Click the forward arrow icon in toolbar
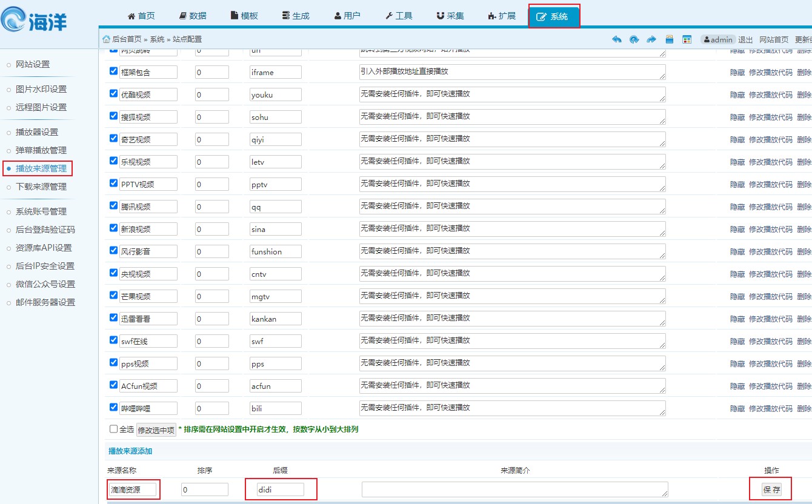The height and width of the screenshot is (504, 812). (x=651, y=39)
